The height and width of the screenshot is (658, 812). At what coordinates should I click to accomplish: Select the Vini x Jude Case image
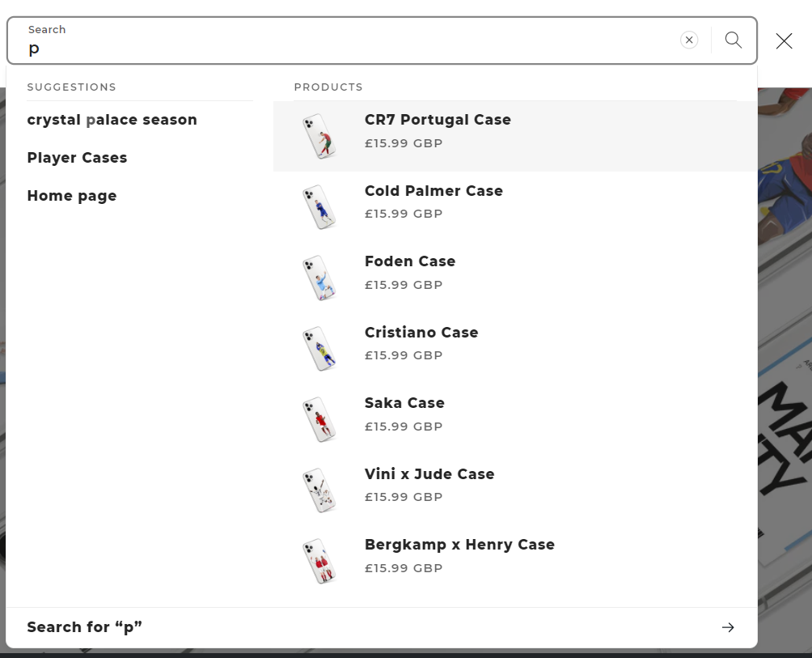point(319,490)
